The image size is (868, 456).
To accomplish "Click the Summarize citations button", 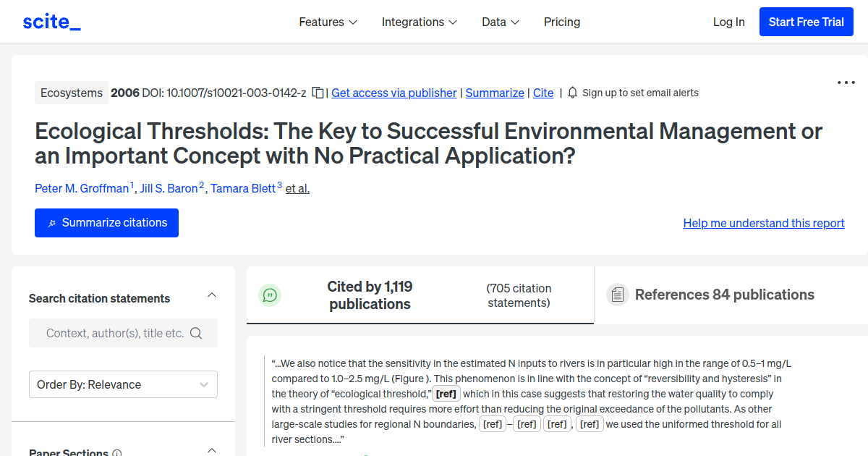I will pos(106,223).
